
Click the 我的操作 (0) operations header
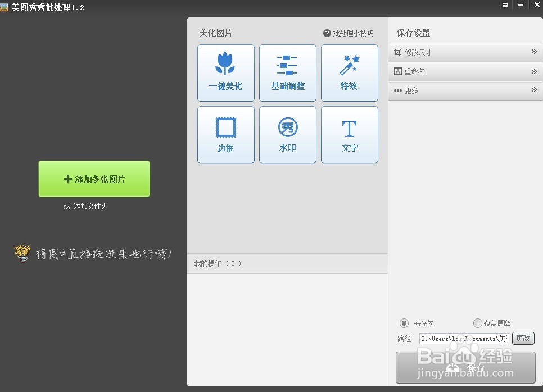[287, 263]
